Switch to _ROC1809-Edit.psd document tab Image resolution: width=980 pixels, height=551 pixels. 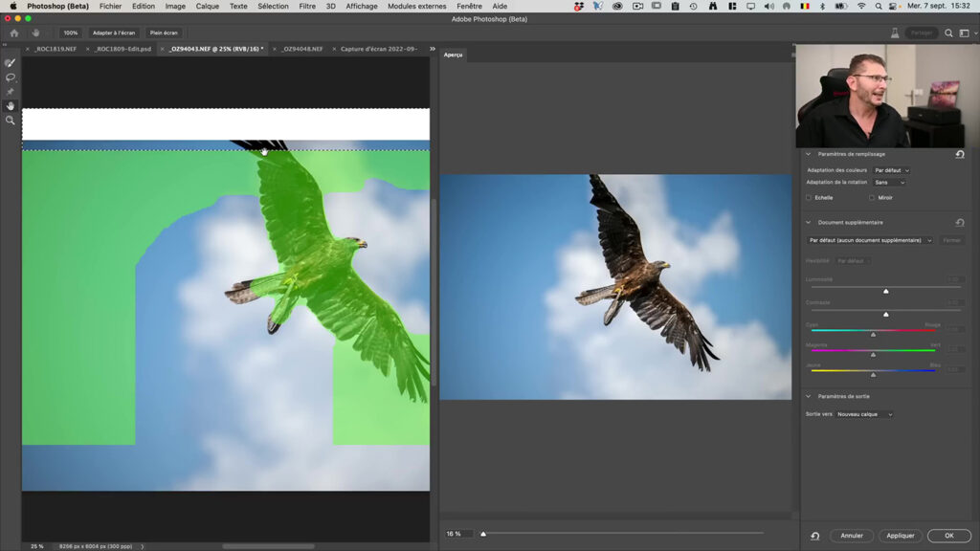(123, 49)
